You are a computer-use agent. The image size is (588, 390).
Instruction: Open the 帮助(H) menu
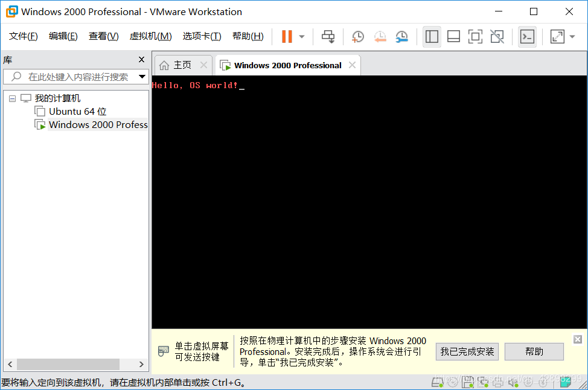(248, 36)
